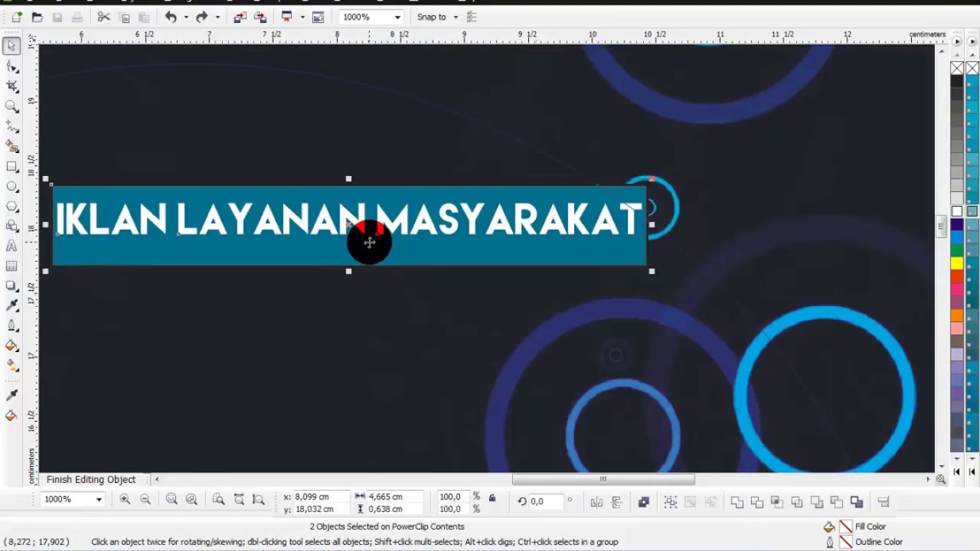Select the Pick tool in toolbox
The image size is (980, 551).
[x=11, y=46]
